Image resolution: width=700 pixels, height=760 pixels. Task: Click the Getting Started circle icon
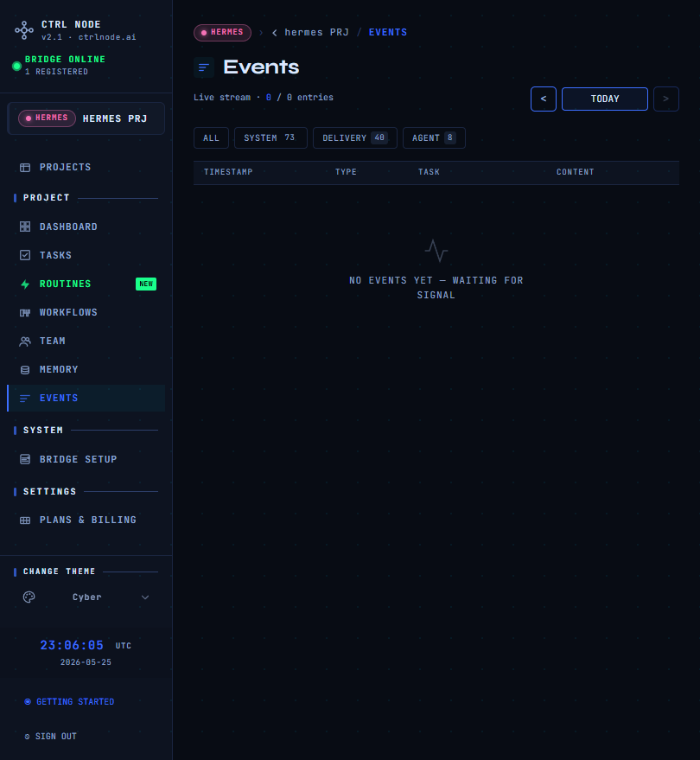tap(28, 702)
